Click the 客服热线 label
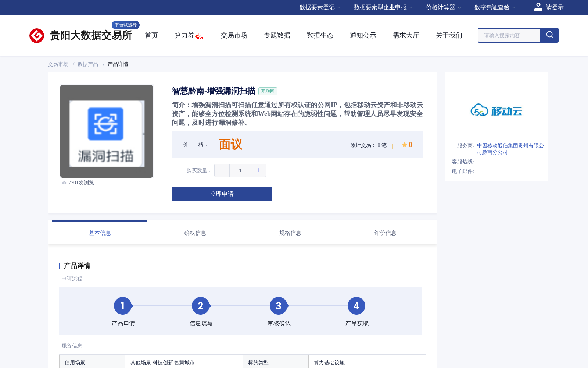 pyautogui.click(x=463, y=162)
